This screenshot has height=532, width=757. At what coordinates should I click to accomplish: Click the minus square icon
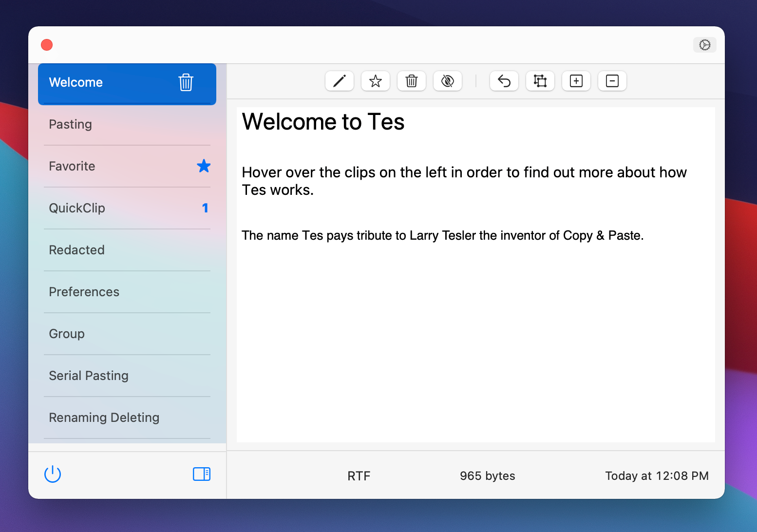click(612, 81)
